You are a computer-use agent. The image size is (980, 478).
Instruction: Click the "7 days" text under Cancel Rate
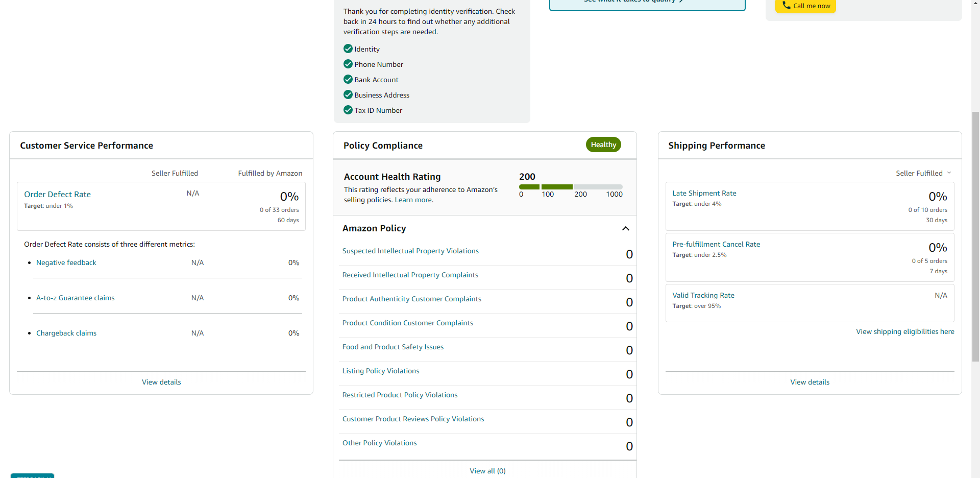(938, 271)
